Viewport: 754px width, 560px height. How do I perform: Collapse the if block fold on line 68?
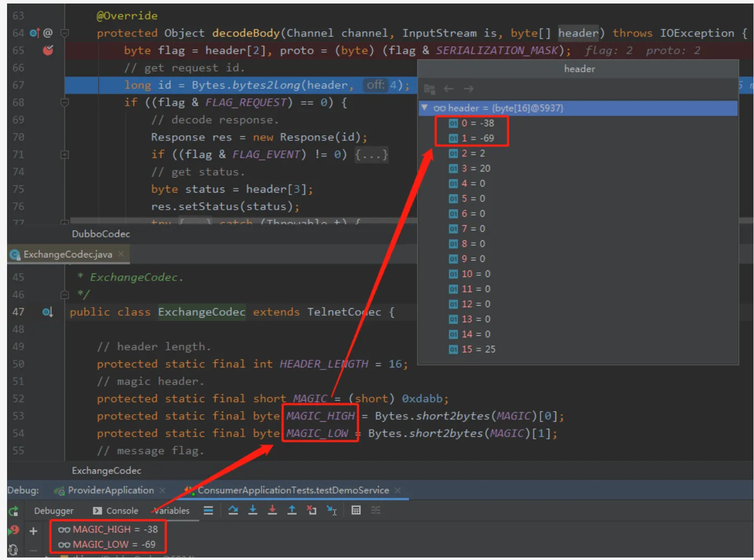point(65,102)
